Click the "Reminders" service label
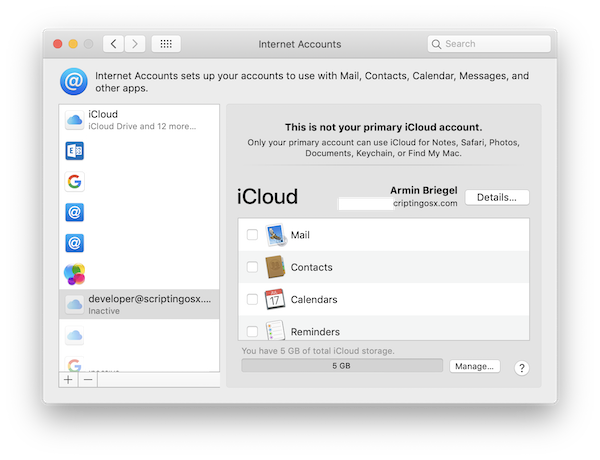 tap(315, 331)
